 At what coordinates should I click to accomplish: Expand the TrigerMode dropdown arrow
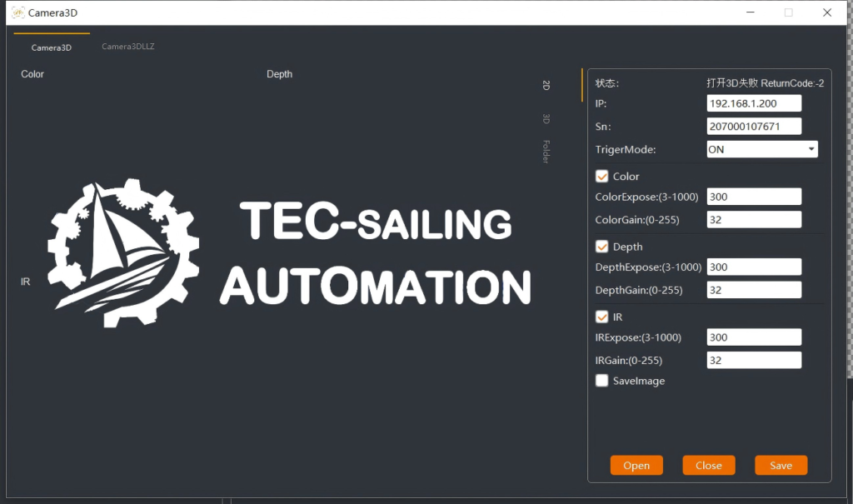coord(811,150)
